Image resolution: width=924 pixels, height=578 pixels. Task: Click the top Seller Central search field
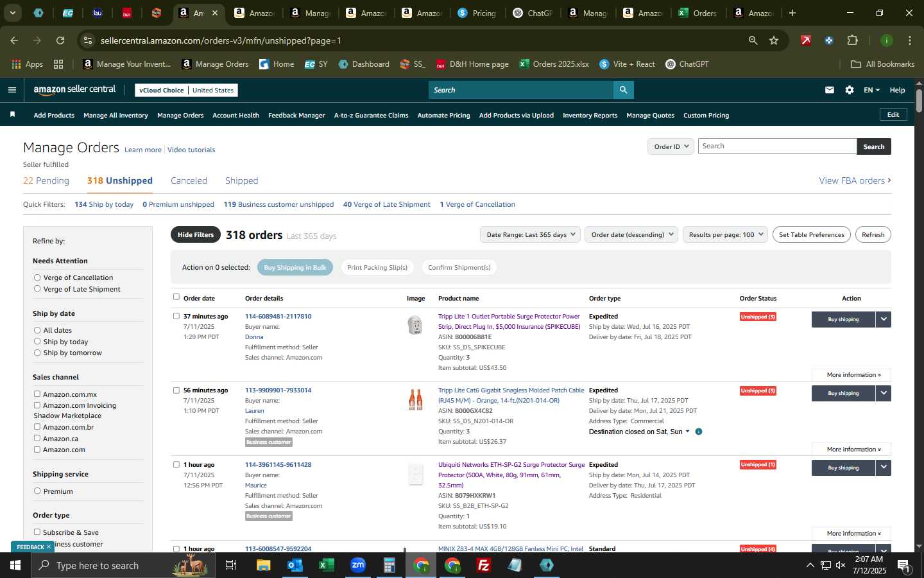(x=520, y=90)
